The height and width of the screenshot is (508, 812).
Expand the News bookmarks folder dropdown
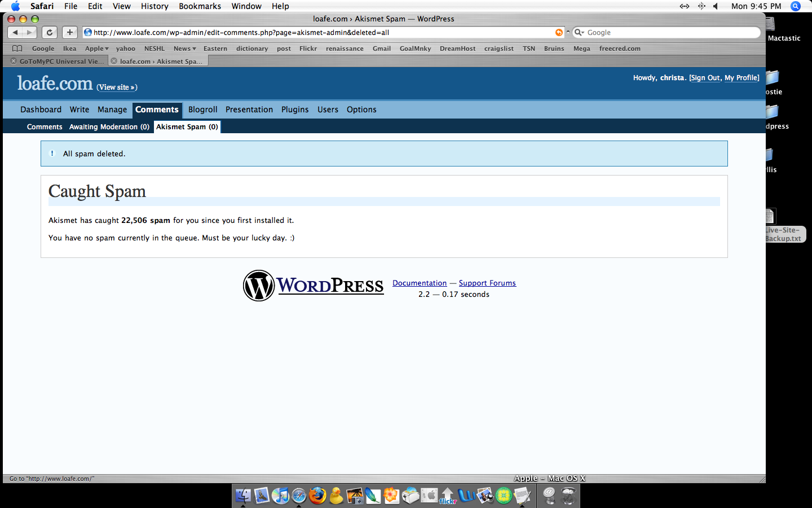[184, 49]
